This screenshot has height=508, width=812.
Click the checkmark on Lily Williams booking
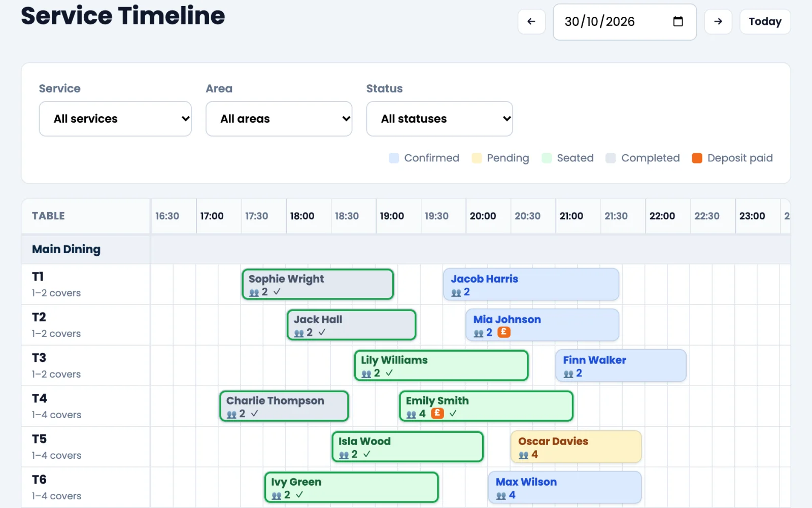[389, 373]
